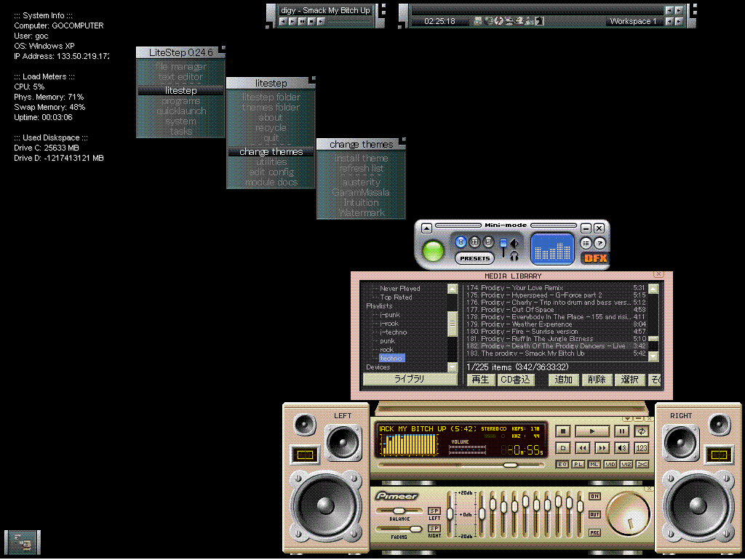Toggle the EQ window button
Viewport: 745px width, 560px height.
coord(562,464)
